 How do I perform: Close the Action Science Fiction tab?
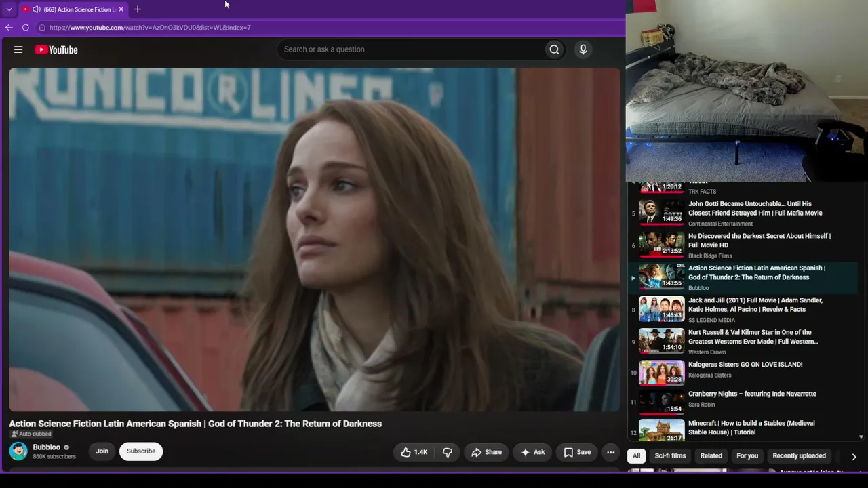tap(121, 9)
